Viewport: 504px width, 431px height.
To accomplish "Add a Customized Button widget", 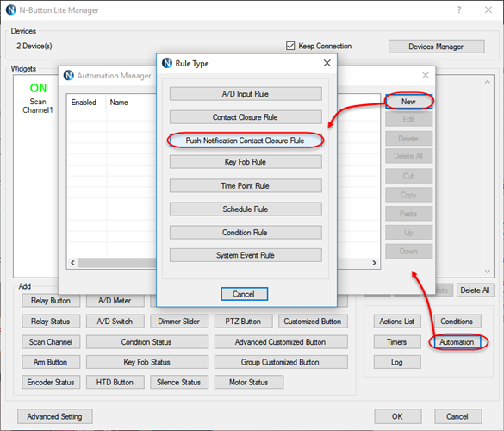I will 313,322.
